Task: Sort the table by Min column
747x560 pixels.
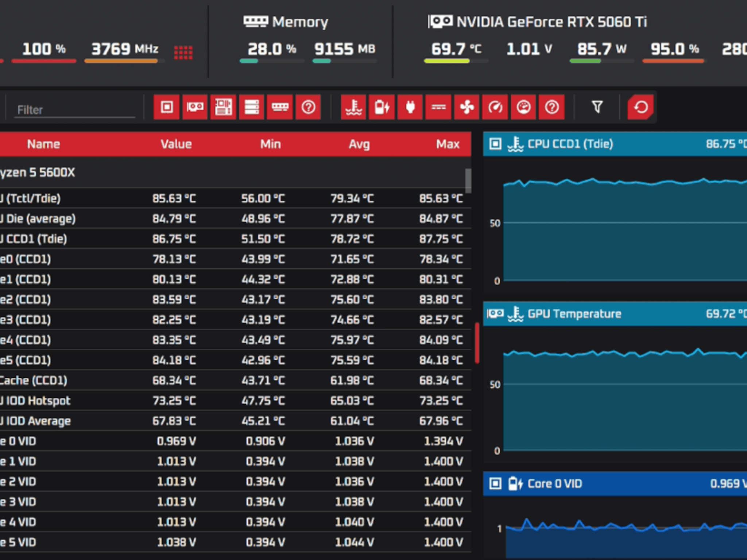Action: click(270, 144)
